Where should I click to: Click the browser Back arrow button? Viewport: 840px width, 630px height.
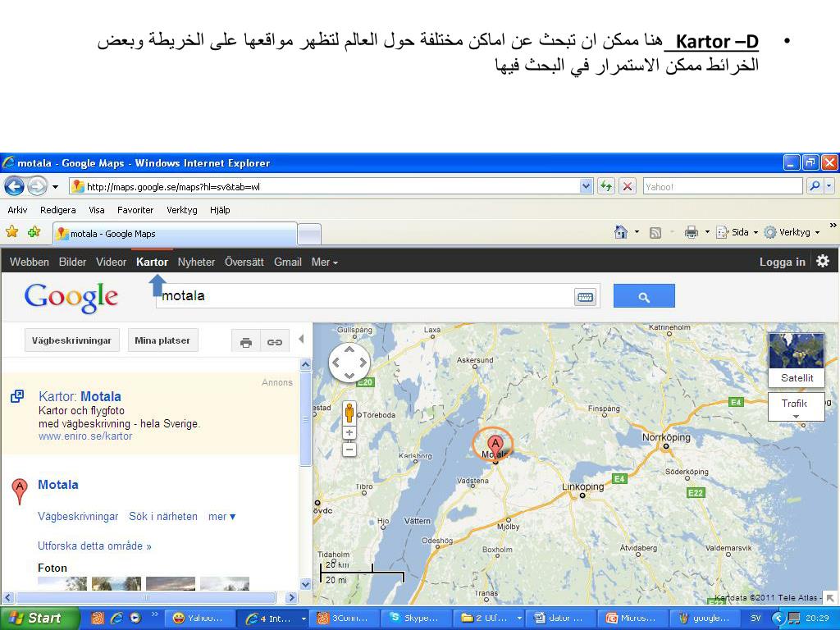pos(15,186)
